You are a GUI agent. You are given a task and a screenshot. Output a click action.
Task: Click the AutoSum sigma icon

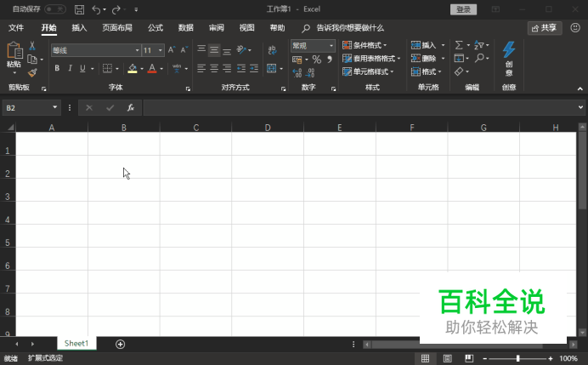[x=459, y=45]
